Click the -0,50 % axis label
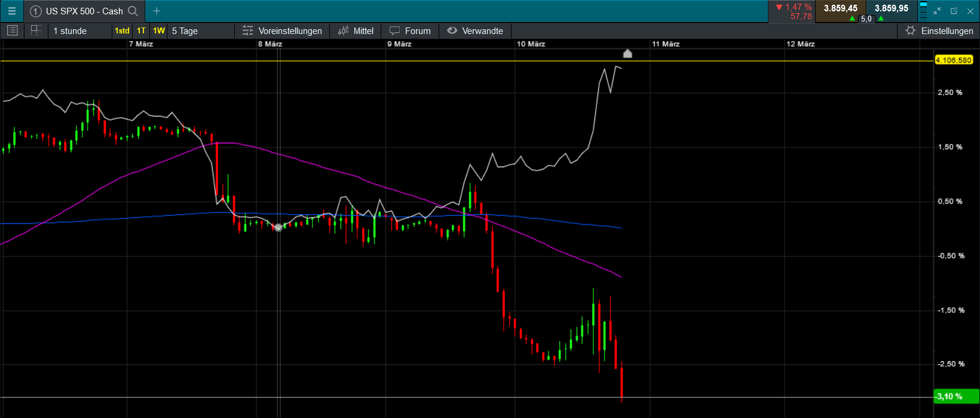Image resolution: width=980 pixels, height=418 pixels. (951, 256)
